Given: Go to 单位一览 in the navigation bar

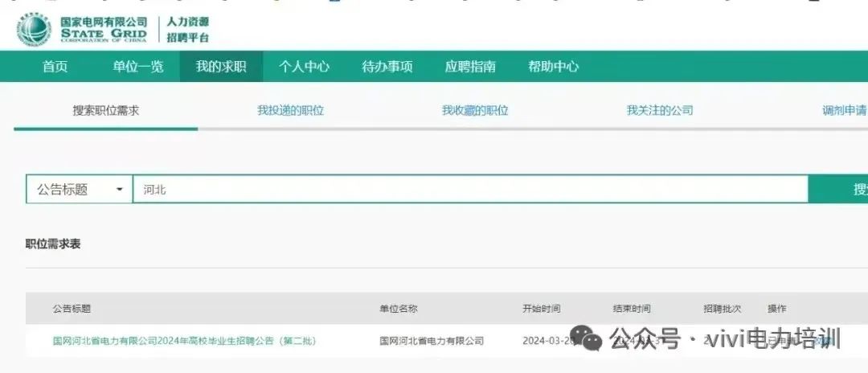Looking at the screenshot, I should (138, 67).
